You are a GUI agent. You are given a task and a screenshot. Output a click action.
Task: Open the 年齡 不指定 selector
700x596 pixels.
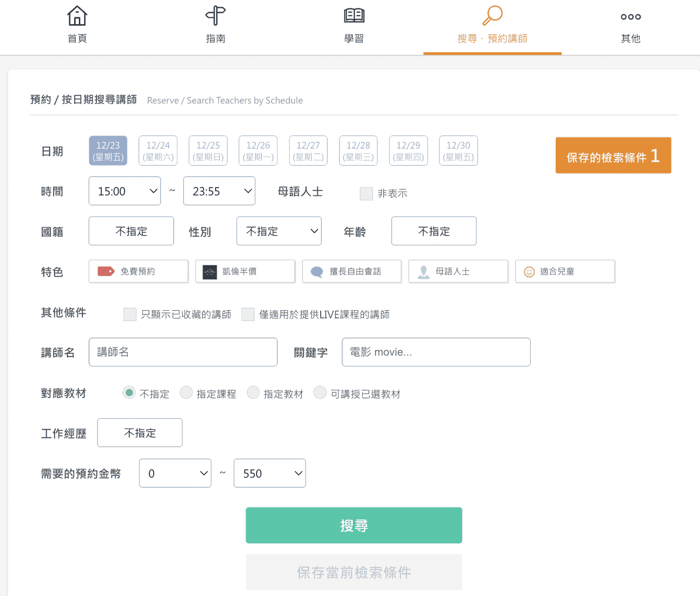434,231
